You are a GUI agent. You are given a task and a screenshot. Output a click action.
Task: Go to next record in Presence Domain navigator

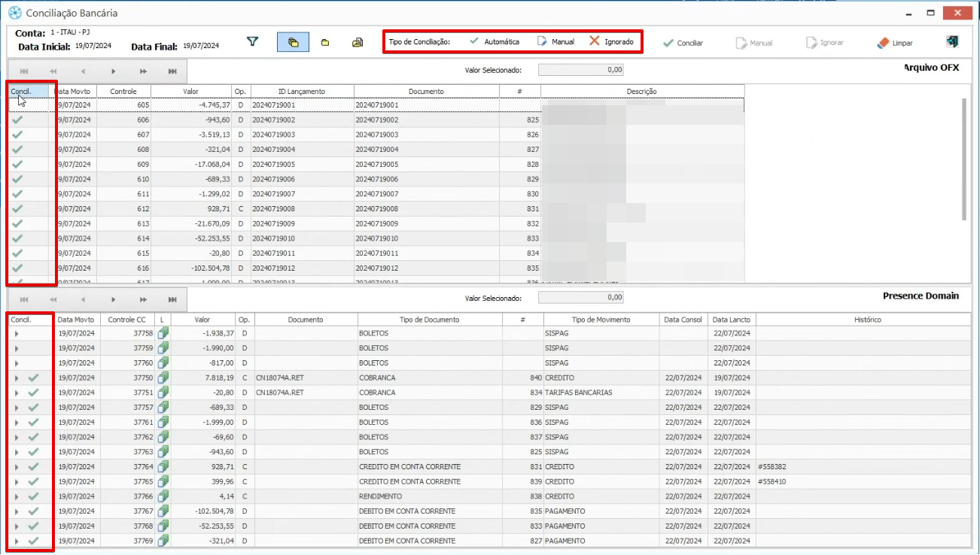[113, 299]
